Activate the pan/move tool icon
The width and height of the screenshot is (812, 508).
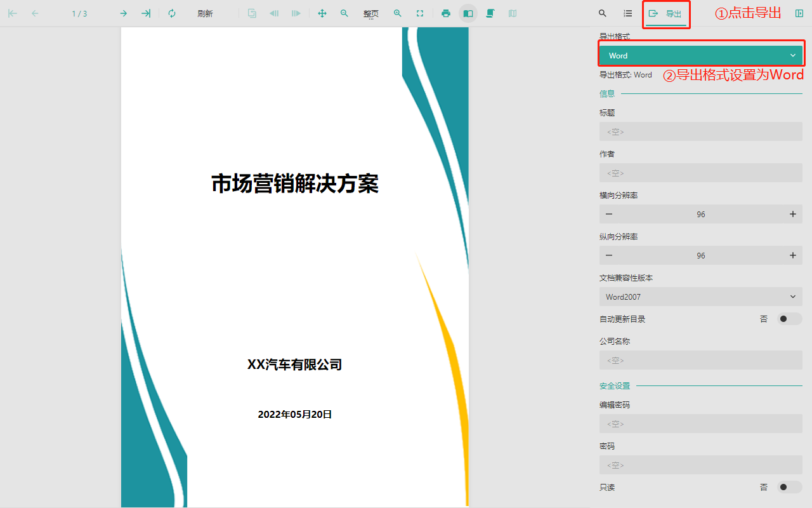(x=322, y=13)
